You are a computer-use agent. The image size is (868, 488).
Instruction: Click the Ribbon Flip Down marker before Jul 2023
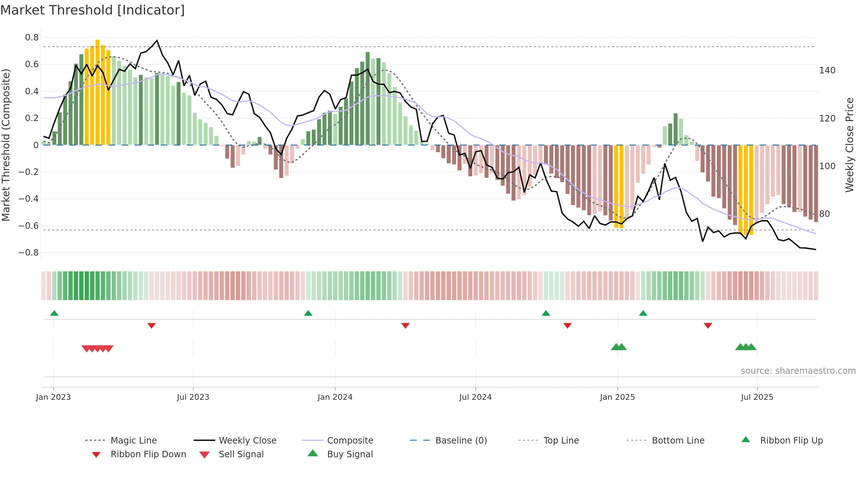pos(152,326)
